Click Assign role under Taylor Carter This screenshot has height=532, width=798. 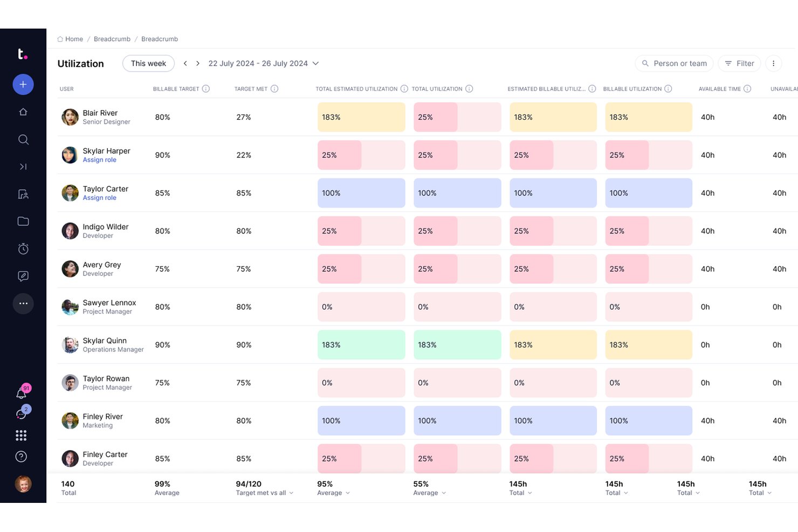coord(99,198)
